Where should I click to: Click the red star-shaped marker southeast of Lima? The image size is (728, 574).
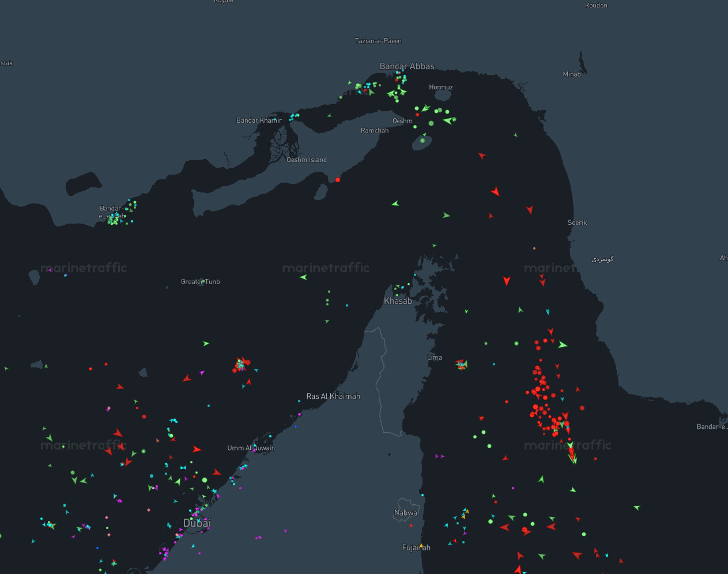pos(481,418)
